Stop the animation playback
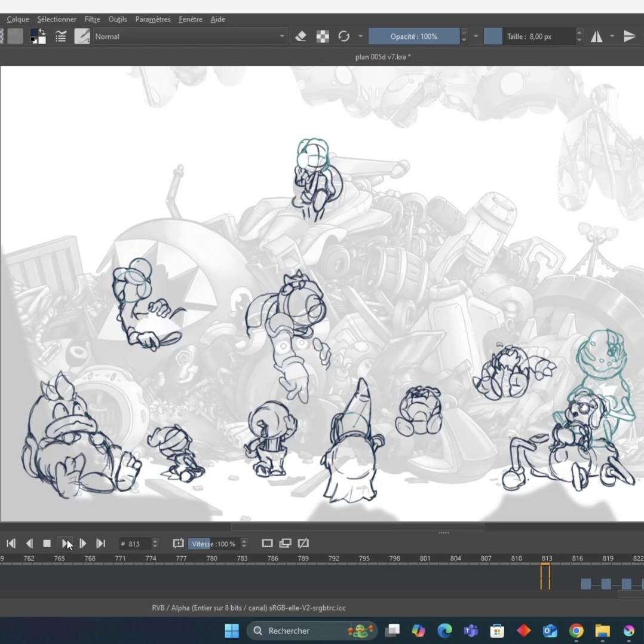 [47, 544]
